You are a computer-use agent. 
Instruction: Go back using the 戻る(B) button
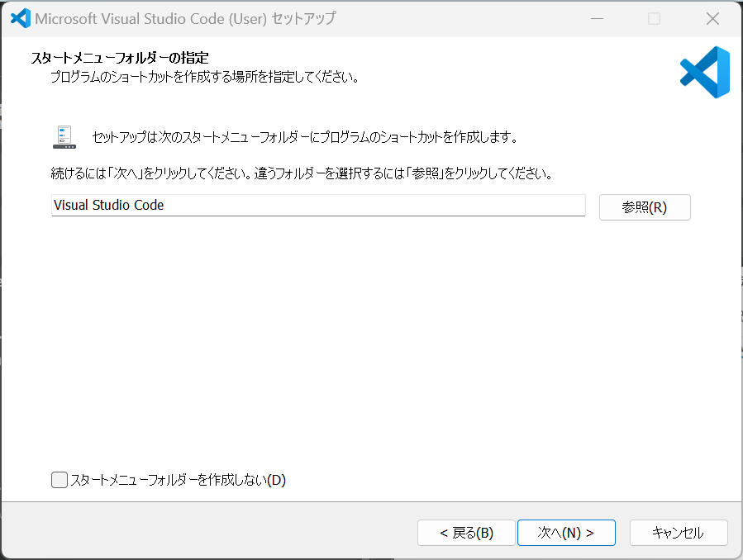click(466, 533)
